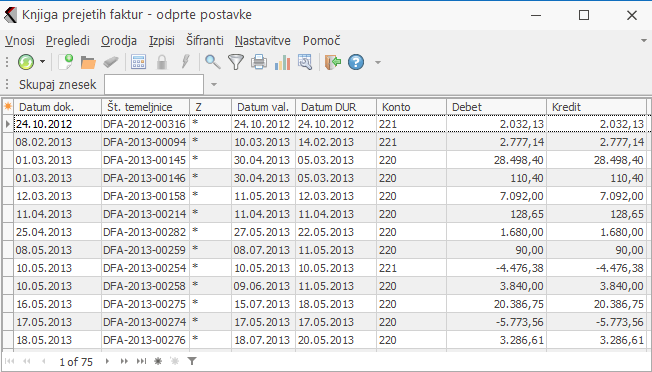Jump to next page double arrow
Viewport: 652px width, 372px height.
coord(124,361)
